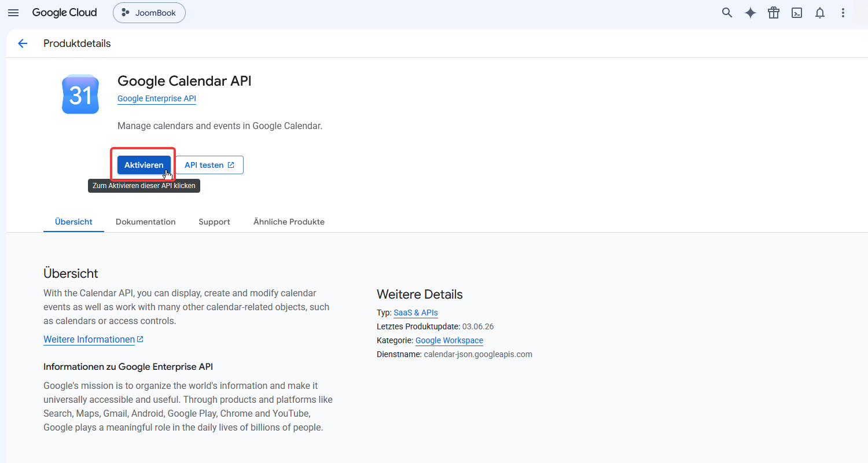Image resolution: width=868 pixels, height=463 pixels.
Task: Activate Cloud Shell terminal icon
Action: pos(797,13)
